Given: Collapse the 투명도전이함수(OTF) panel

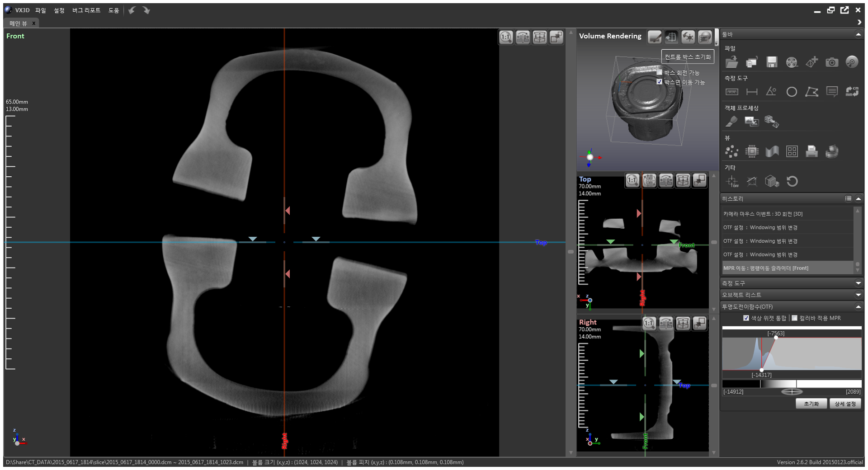Looking at the screenshot, I should coord(858,306).
